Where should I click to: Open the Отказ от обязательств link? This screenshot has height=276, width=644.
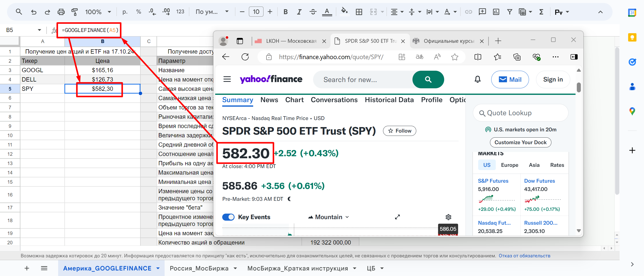(x=524, y=256)
